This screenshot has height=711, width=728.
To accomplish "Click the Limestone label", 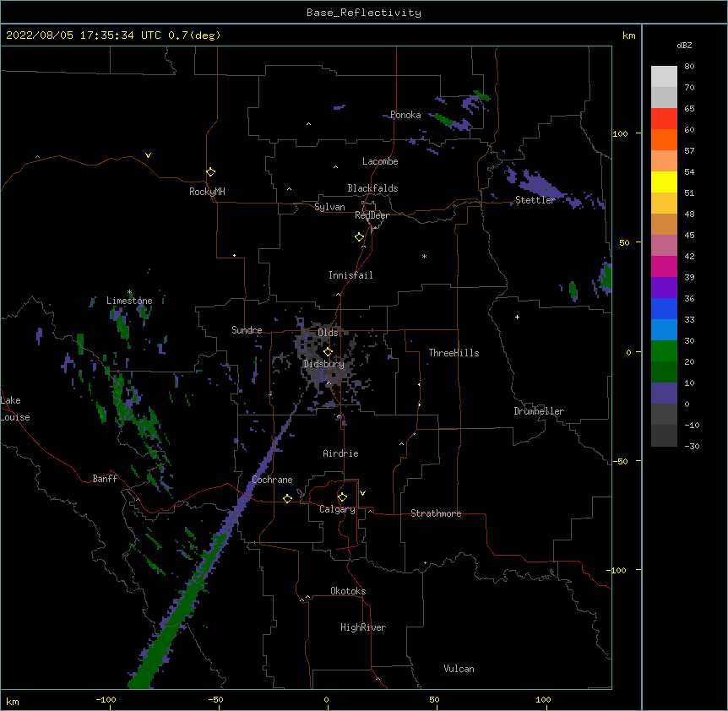I will point(129,301).
